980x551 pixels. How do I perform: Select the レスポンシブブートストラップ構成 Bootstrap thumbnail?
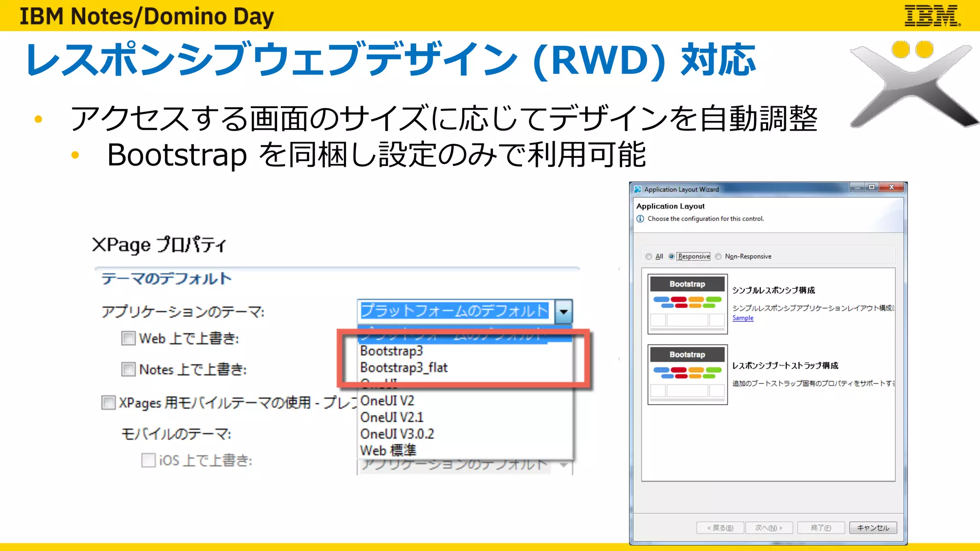[x=688, y=375]
